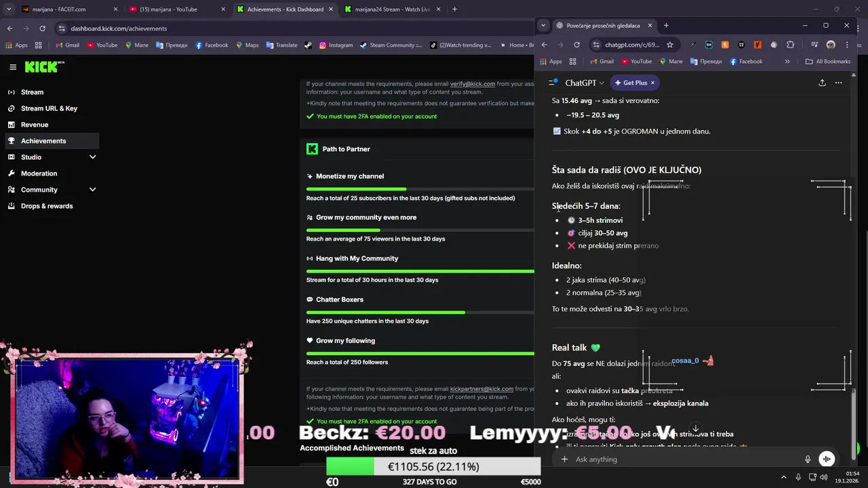
Task: Click Grow my following heading
Action: [x=346, y=341]
